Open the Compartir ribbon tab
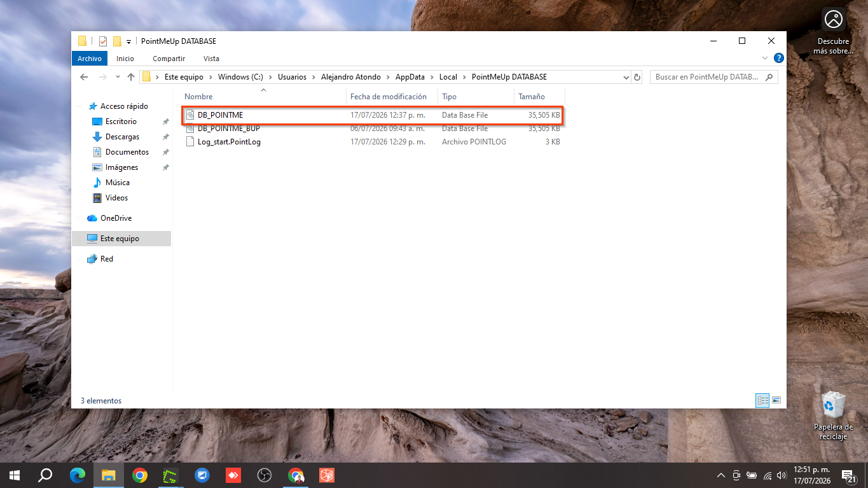The height and width of the screenshot is (488, 868). pyautogui.click(x=169, y=59)
